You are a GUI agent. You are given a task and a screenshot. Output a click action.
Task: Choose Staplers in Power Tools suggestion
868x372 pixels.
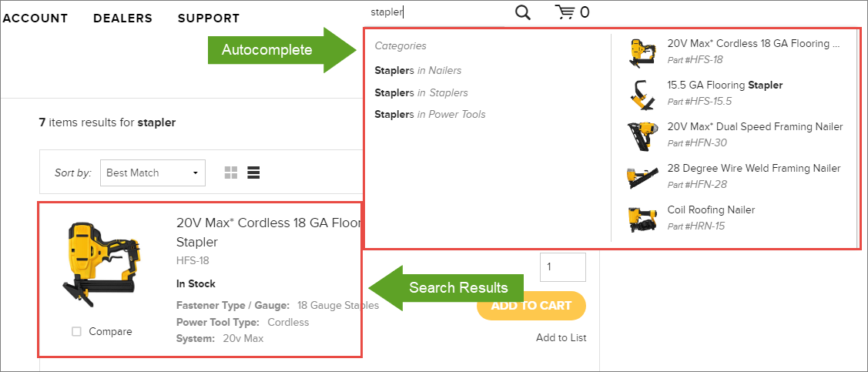(430, 115)
